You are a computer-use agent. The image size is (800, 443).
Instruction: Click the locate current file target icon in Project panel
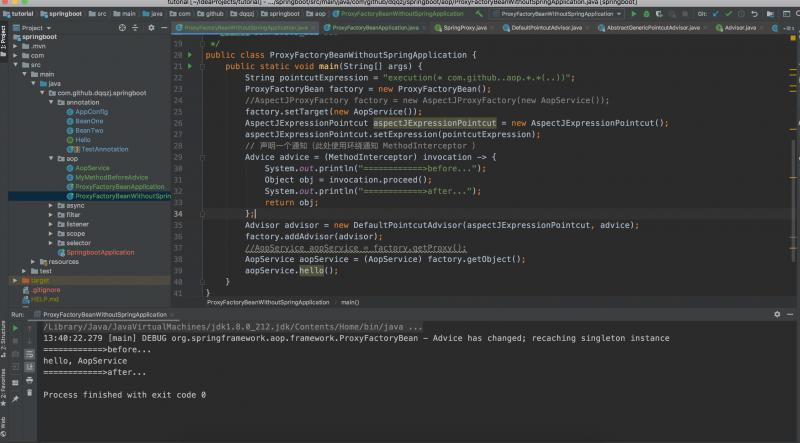(122, 28)
